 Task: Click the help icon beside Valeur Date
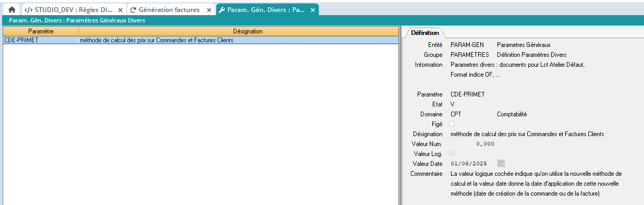(501, 164)
